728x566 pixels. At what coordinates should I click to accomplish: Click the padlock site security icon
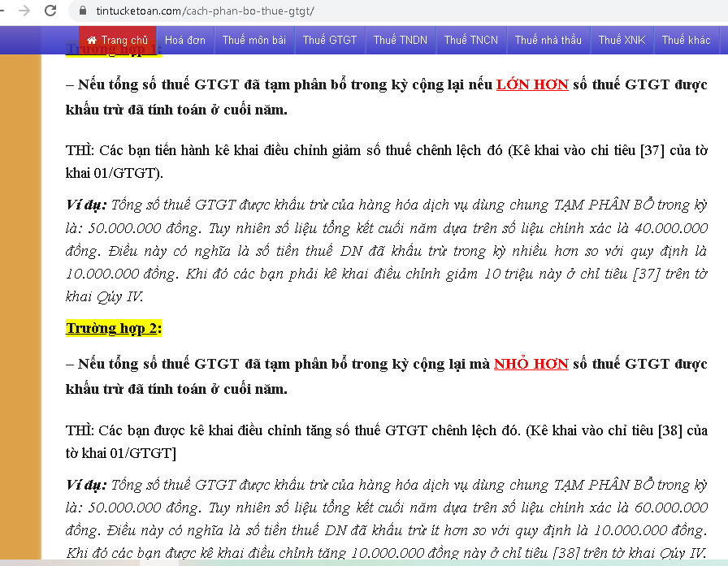[x=83, y=11]
